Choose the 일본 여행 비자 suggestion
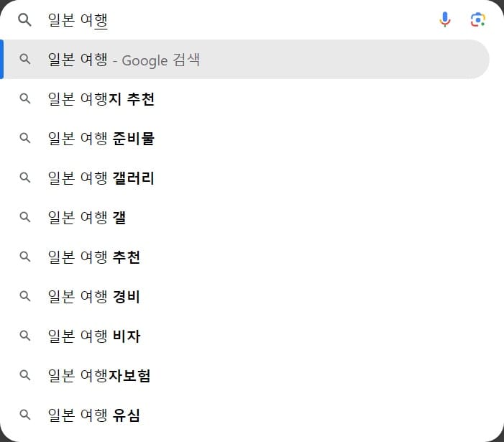 94,336
